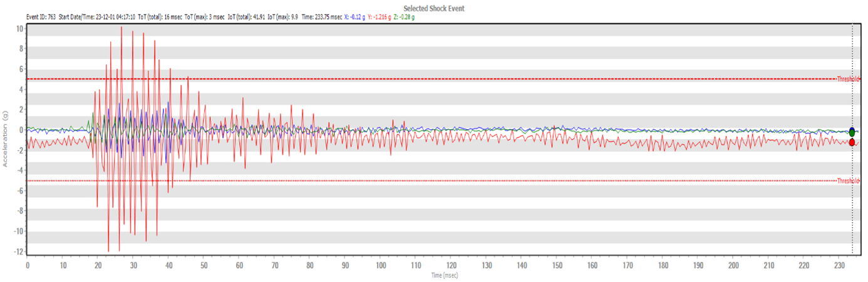Click the lower -5 g Threshold label
The image size is (868, 282).
point(849,180)
